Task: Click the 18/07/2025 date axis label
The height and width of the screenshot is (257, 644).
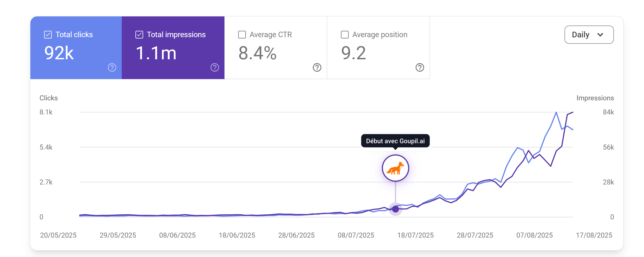Action: tap(415, 235)
